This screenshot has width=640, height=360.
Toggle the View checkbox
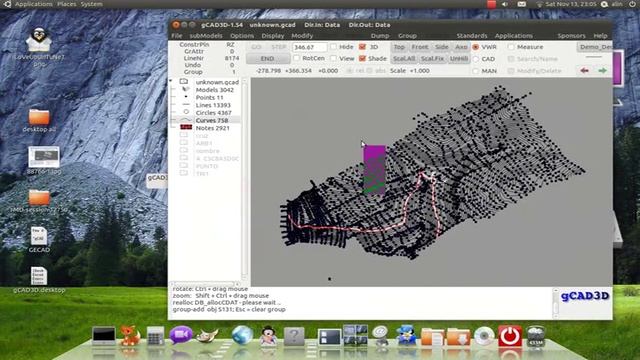pos(334,58)
